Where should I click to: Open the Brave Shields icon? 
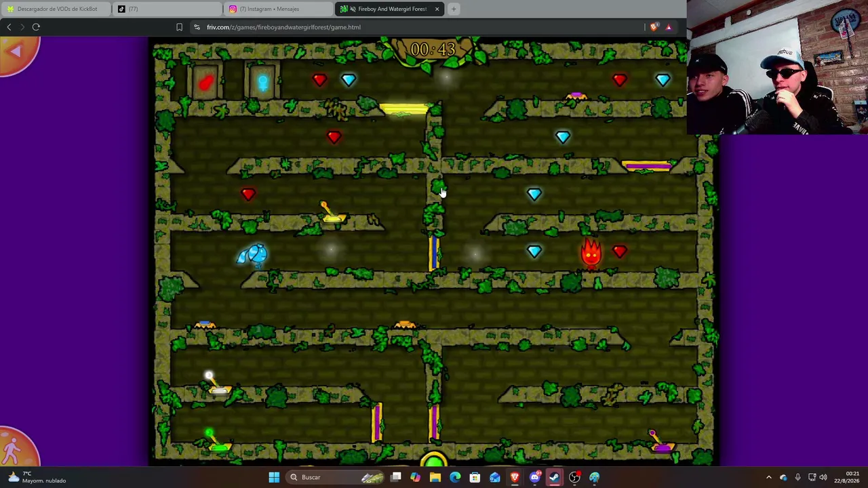tap(653, 27)
